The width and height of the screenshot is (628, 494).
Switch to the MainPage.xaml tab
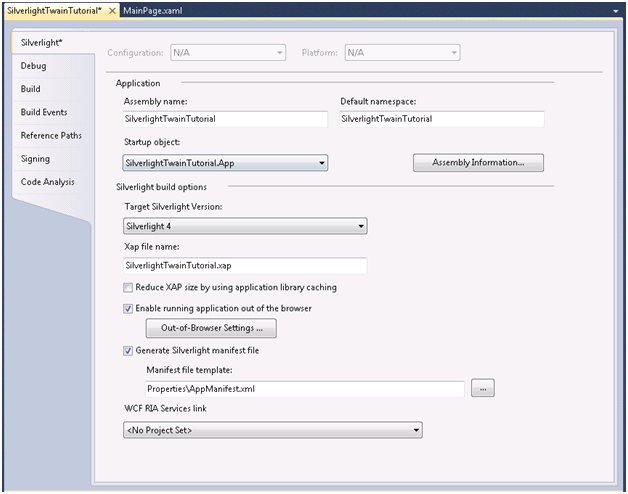[x=152, y=11]
